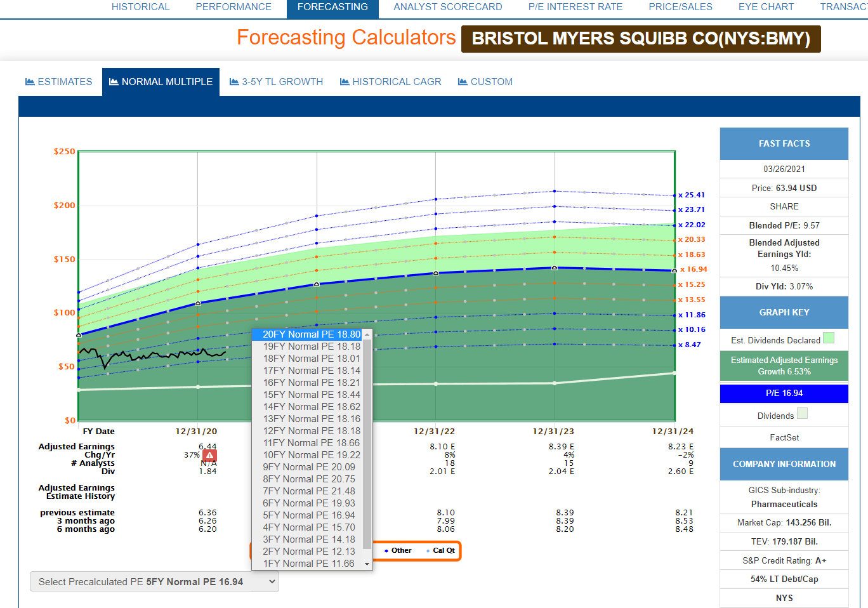Open the PERFORMANCE tab
Image resolution: width=868 pixels, height=608 pixels.
pyautogui.click(x=233, y=7)
